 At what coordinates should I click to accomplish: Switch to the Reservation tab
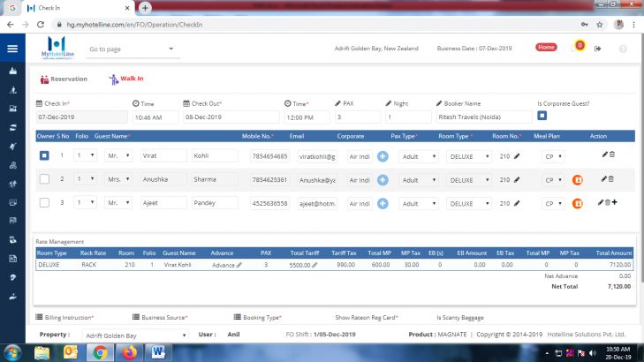[64, 79]
